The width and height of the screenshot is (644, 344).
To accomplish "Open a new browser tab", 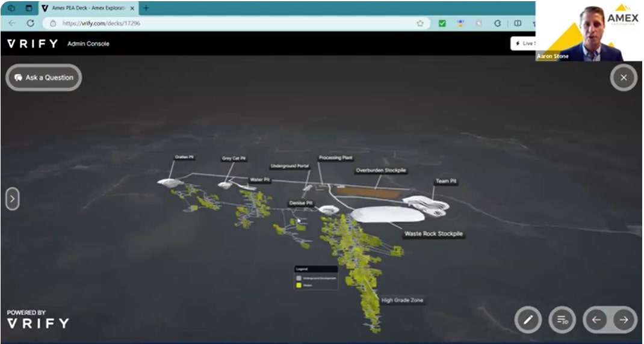I will (146, 8).
